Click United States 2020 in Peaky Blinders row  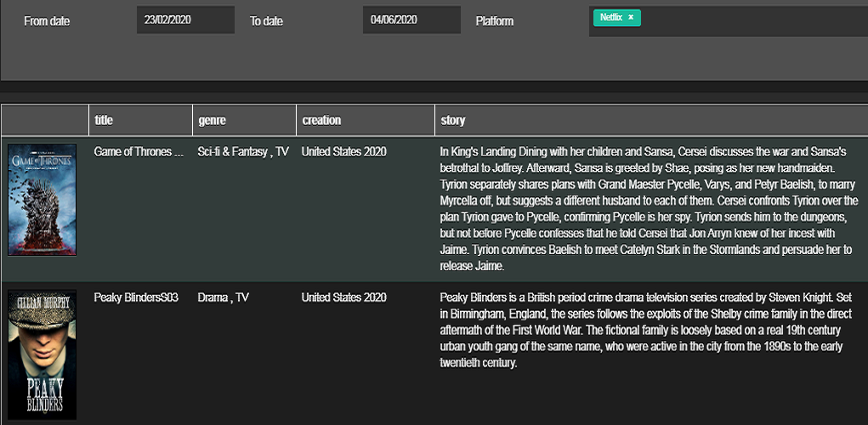pos(343,298)
